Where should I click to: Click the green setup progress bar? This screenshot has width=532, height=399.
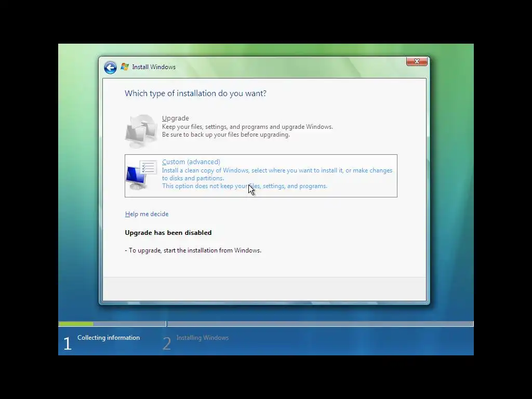pyautogui.click(x=76, y=324)
